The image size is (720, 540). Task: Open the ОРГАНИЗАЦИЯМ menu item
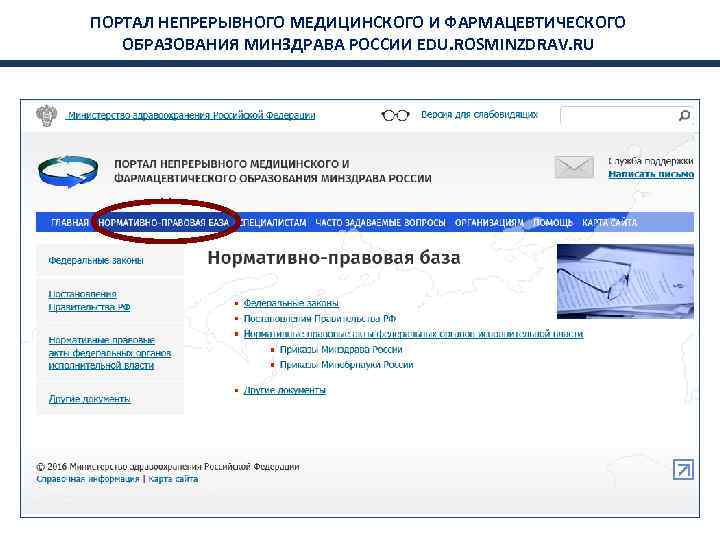tap(489, 222)
